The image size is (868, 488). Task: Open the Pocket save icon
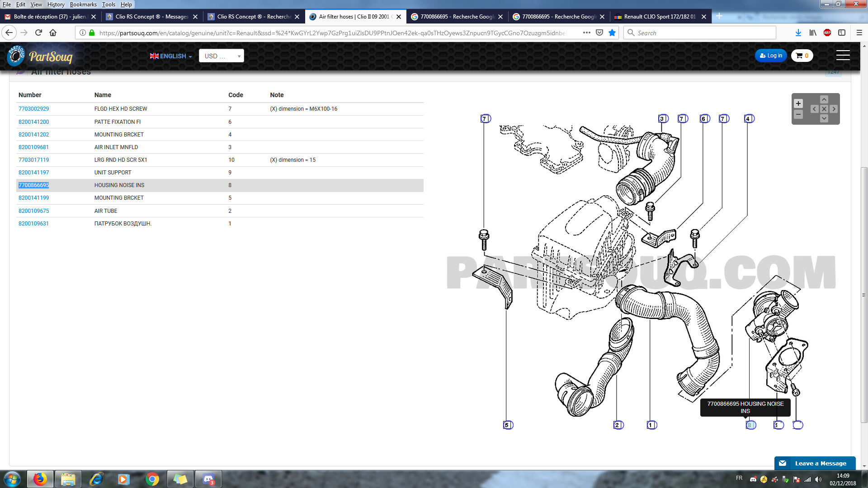(599, 33)
